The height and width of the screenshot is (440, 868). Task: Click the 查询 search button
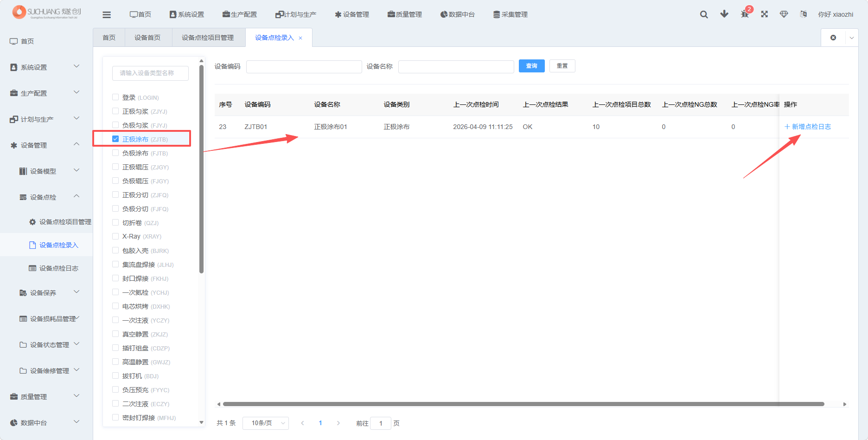pyautogui.click(x=532, y=66)
